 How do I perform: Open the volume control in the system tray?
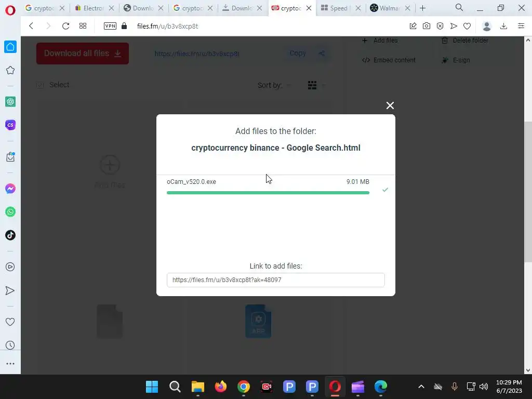point(484,387)
